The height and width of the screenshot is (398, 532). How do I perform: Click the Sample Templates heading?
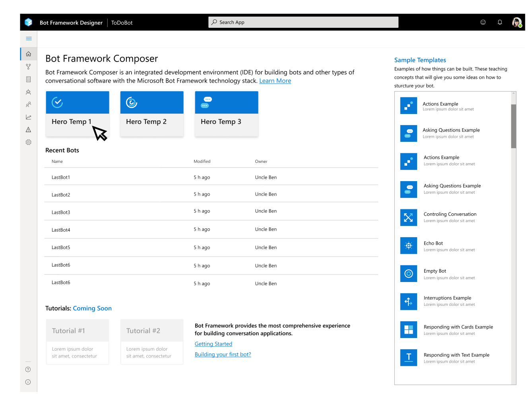click(x=420, y=60)
